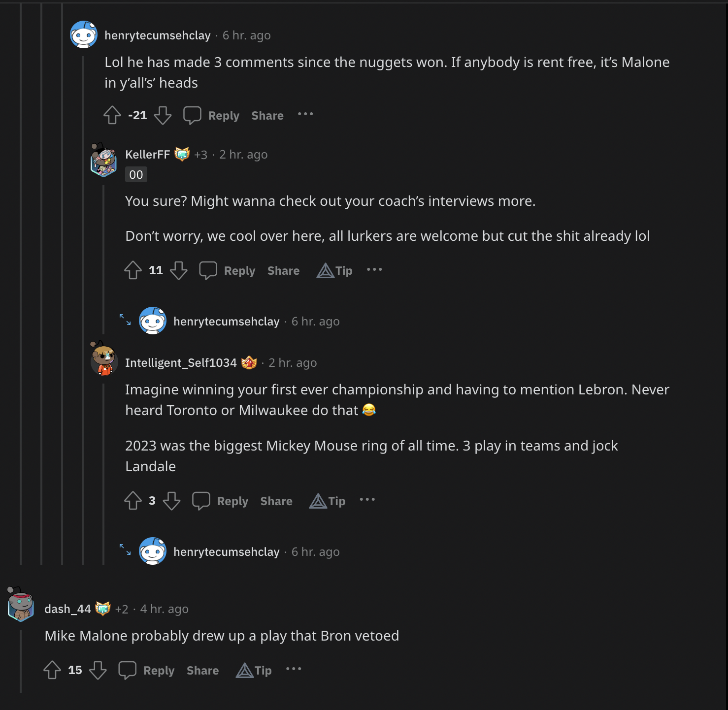Downvote the comment with -21 score

coord(163,116)
